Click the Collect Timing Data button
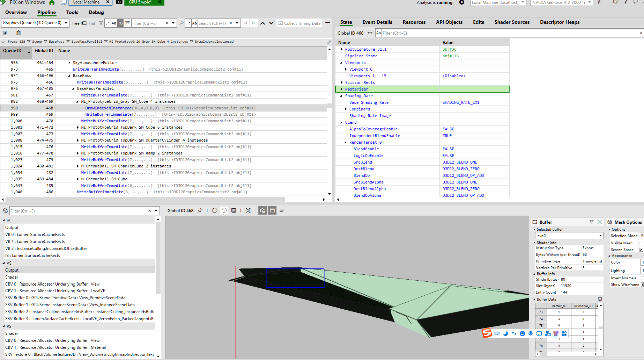 coord(299,23)
